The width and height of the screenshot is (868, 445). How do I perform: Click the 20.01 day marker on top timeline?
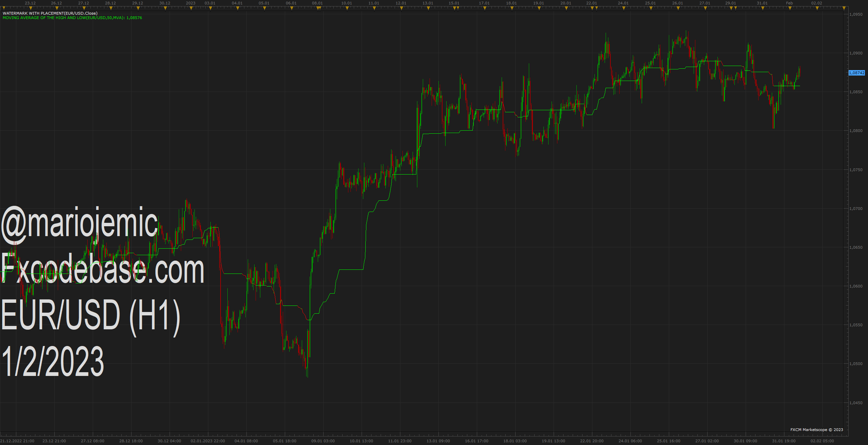click(x=566, y=3)
